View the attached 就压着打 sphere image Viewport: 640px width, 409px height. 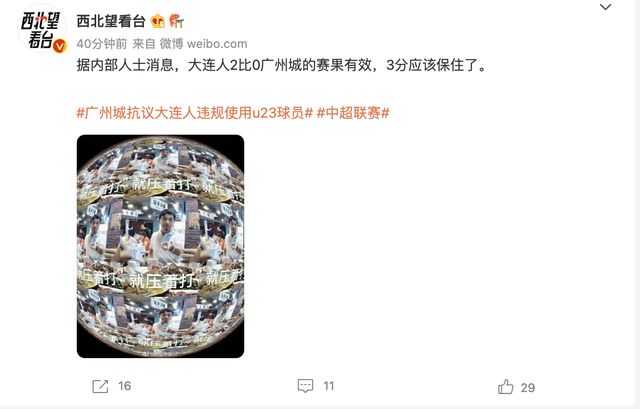click(160, 247)
